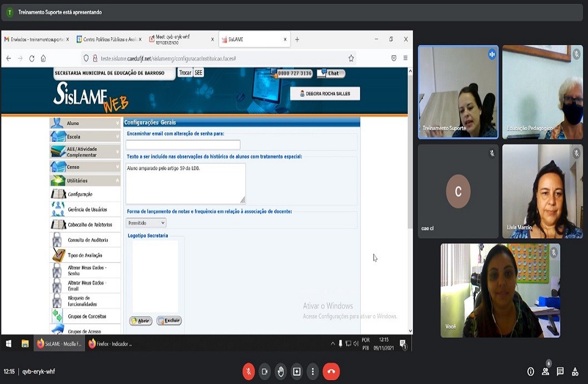The image size is (588, 384).
Task: Click the Pocket save icon in Firefox toolbar
Action: coord(393,58)
